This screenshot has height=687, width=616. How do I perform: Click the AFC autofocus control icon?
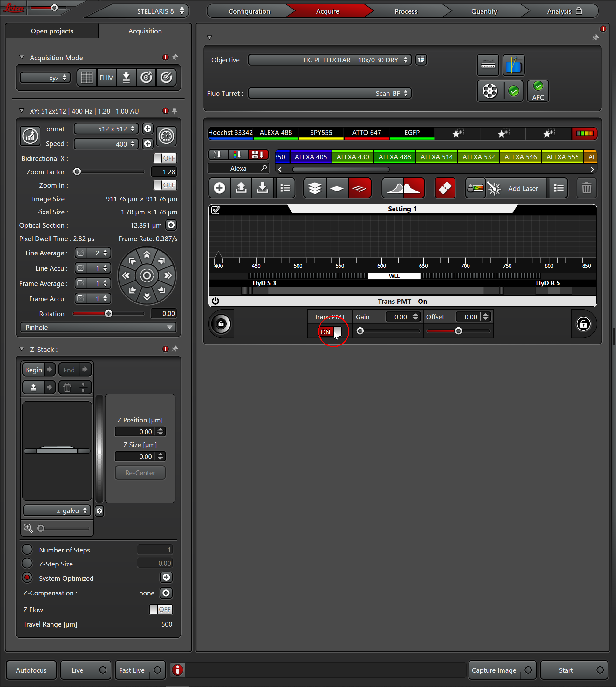click(x=538, y=91)
